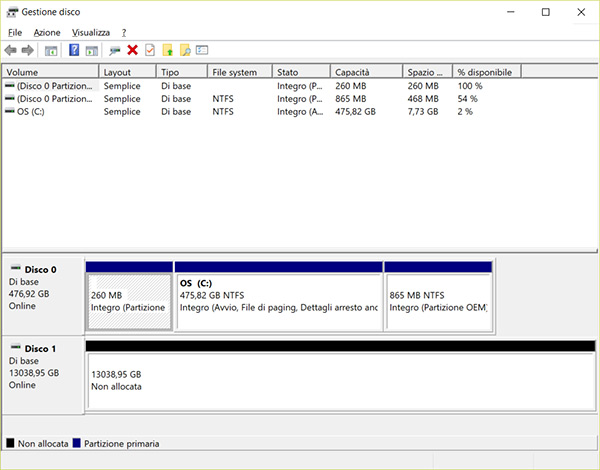600x470 pixels.
Task: Sort by the Capacità column header
Action: 367,72
